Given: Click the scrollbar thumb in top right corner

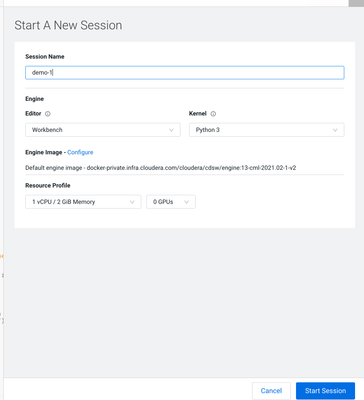Looking at the screenshot, I should coord(356,3).
